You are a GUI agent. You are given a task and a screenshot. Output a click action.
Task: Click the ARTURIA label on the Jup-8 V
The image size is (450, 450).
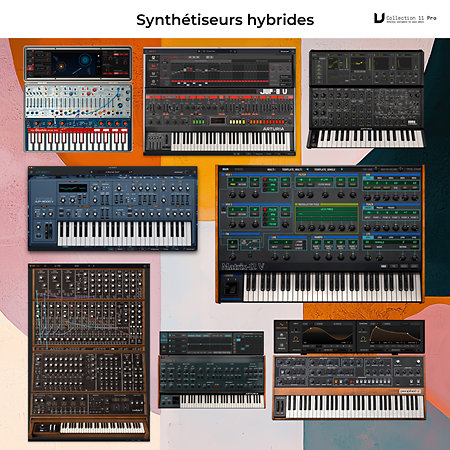(x=273, y=129)
